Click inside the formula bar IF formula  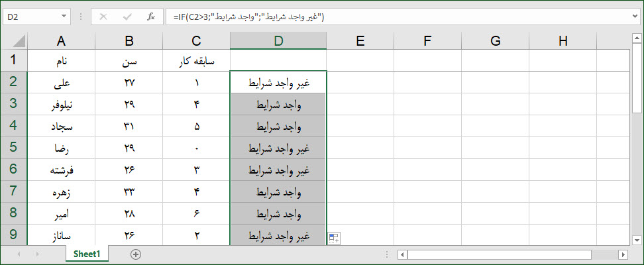click(x=248, y=17)
